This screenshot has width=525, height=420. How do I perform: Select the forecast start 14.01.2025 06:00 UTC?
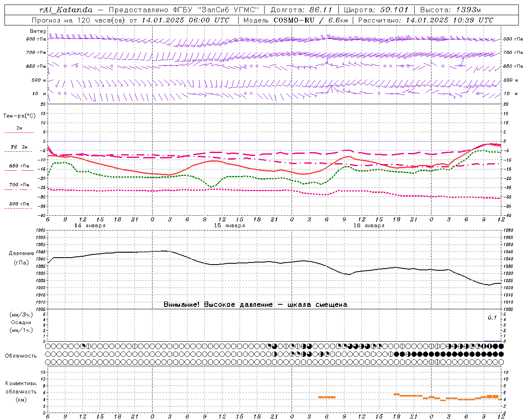[x=185, y=20]
